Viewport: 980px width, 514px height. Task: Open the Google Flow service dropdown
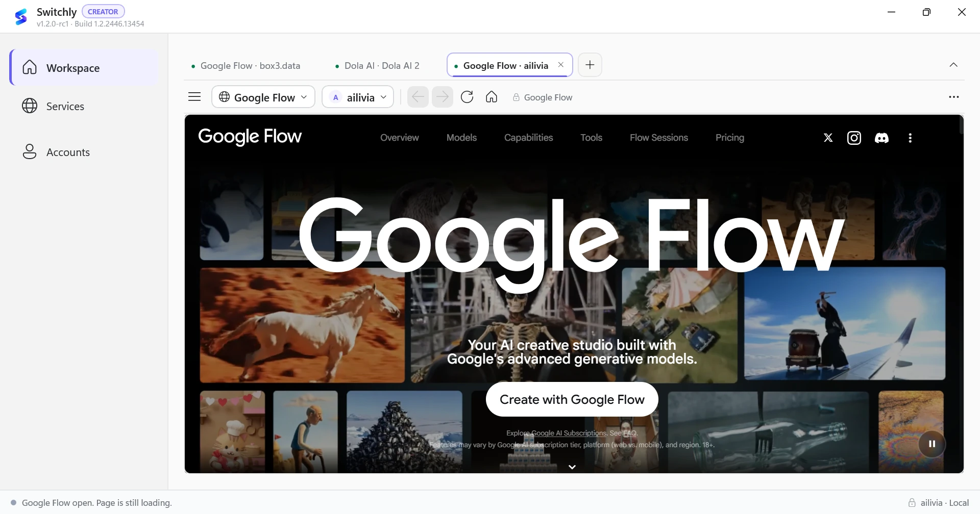(x=263, y=97)
